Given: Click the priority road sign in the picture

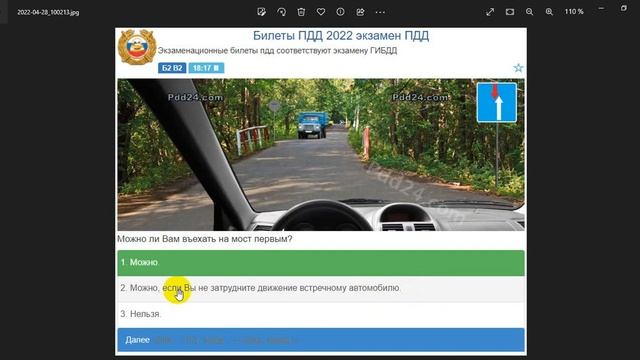Looking at the screenshot, I should pyautogui.click(x=496, y=102).
